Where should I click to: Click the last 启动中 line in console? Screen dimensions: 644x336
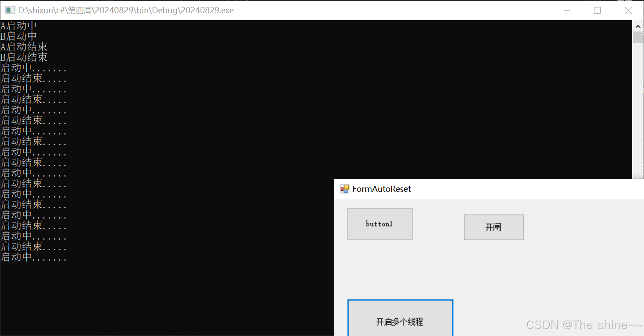[33, 257]
